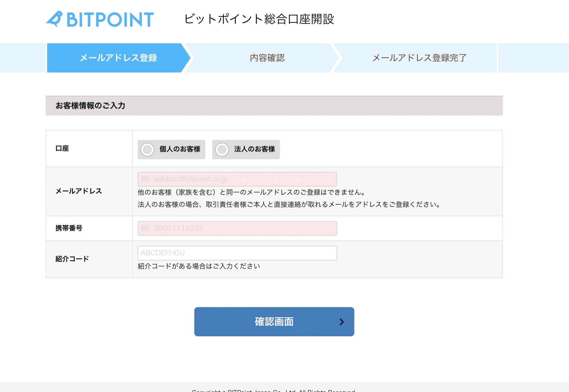Click the 内容確認 step tab
The width and height of the screenshot is (569, 392).
pyautogui.click(x=267, y=58)
